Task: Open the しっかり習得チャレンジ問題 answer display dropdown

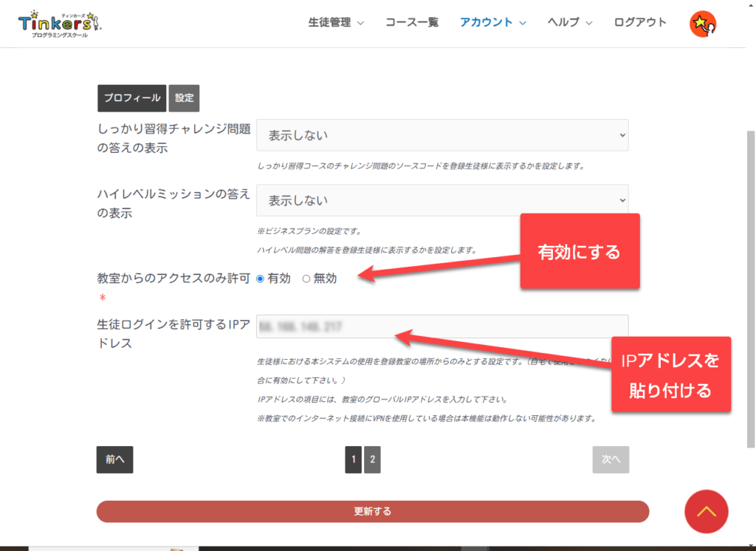Action: point(442,135)
